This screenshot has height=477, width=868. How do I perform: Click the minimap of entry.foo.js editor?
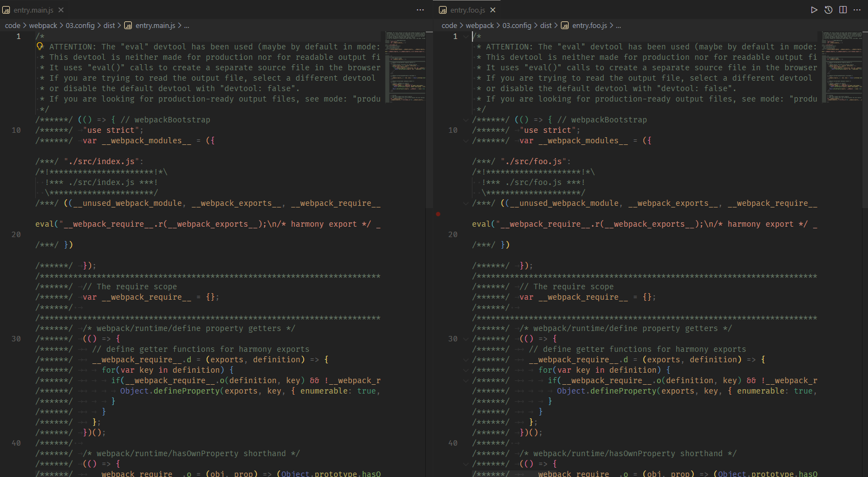click(x=842, y=67)
